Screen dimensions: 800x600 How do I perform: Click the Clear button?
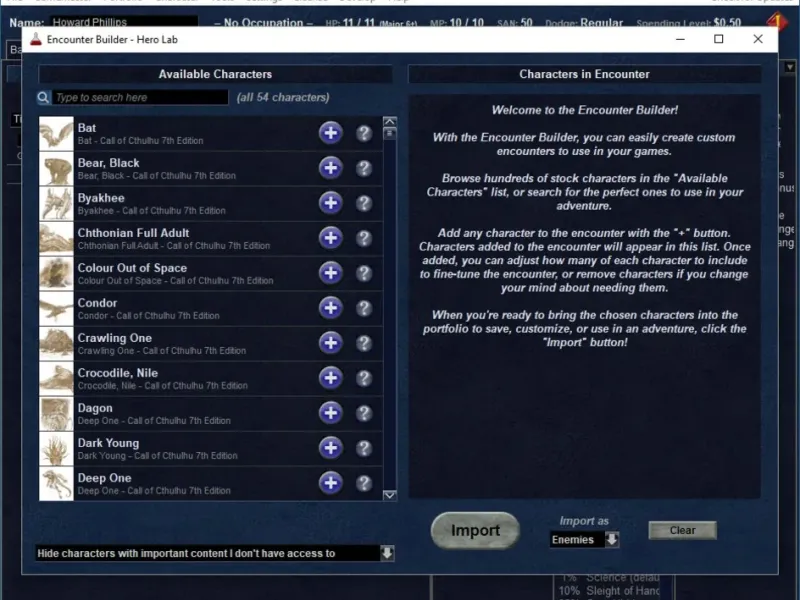pyautogui.click(x=682, y=531)
